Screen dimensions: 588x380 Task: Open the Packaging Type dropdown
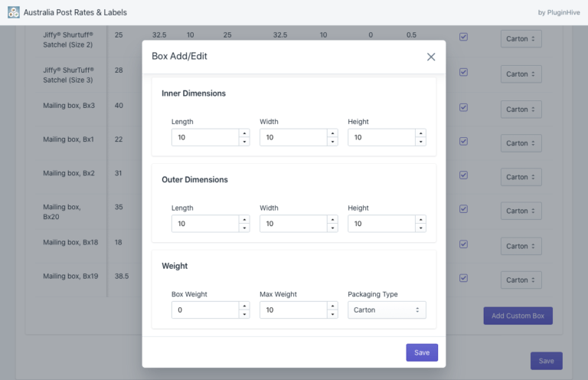click(387, 310)
